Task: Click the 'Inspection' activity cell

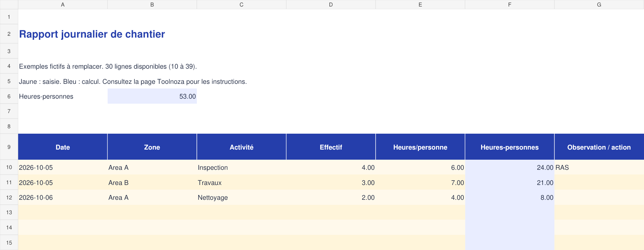Action: coord(242,168)
